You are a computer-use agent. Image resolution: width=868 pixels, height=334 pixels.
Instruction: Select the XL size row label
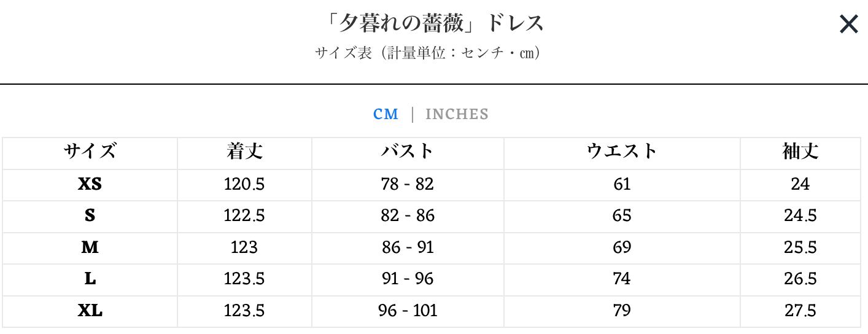click(90, 311)
